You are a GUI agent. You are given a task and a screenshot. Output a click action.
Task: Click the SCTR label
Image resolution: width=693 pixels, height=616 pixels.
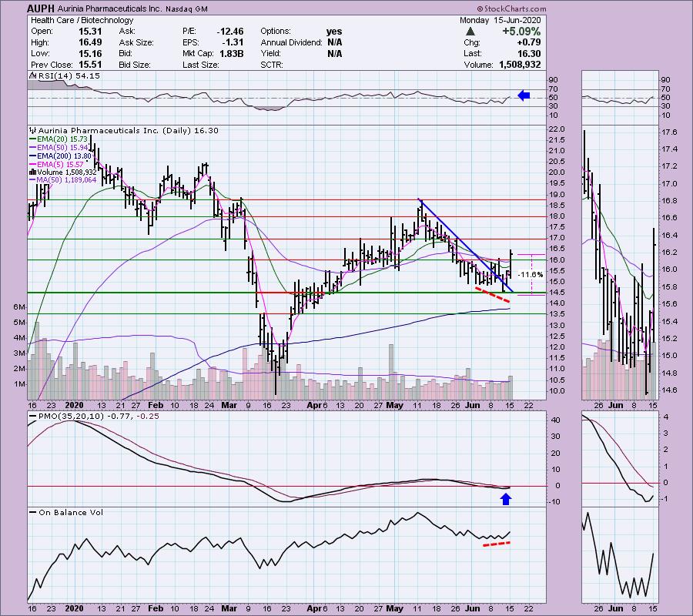click(x=271, y=65)
